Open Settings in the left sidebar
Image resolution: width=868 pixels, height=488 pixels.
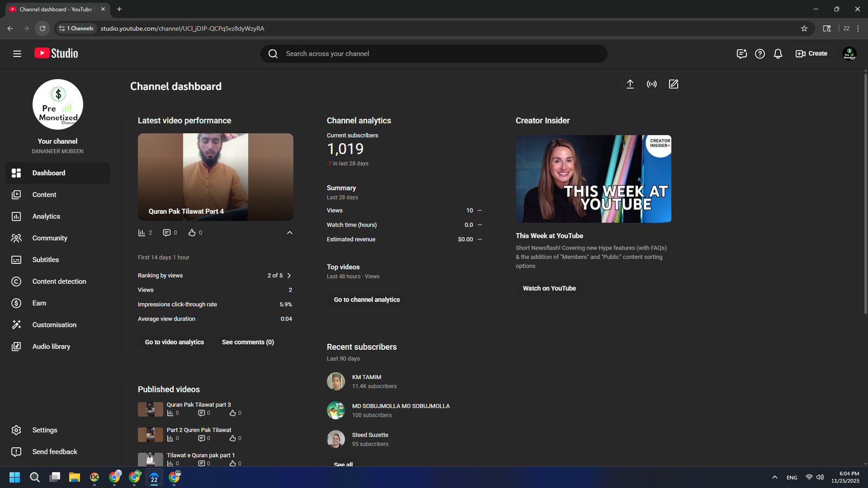pos(44,430)
